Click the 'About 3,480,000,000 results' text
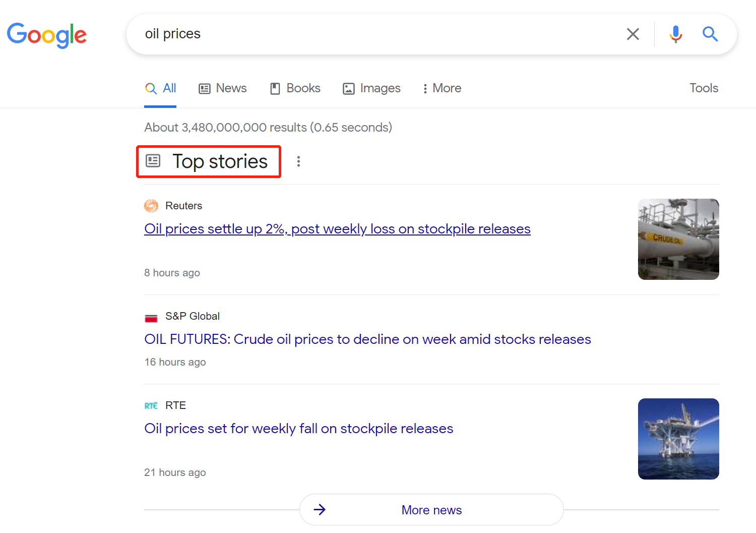The image size is (756, 533). click(268, 127)
